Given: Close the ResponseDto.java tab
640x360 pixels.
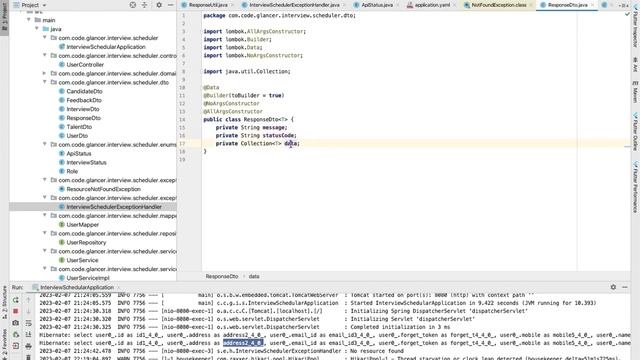Looking at the screenshot, I should 593,5.
